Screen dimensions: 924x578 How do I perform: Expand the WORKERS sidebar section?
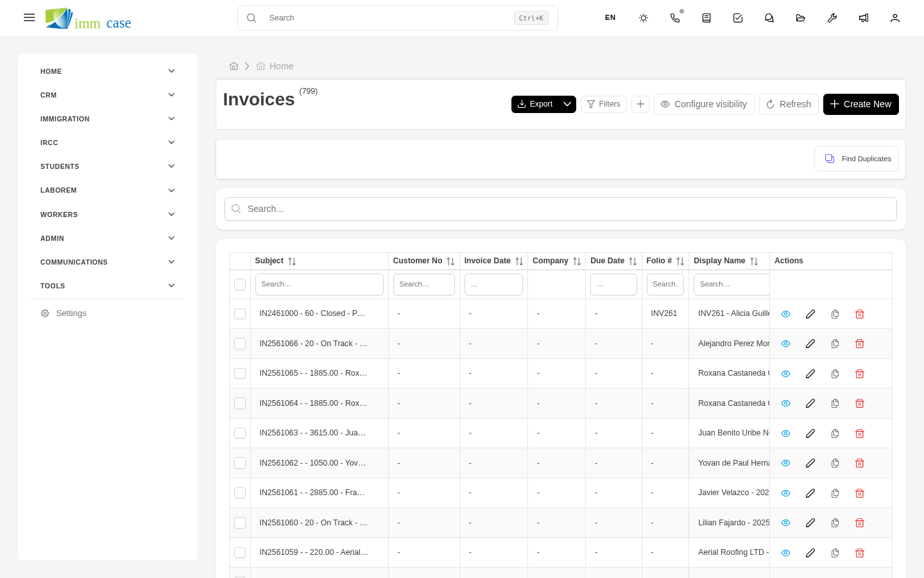[x=107, y=215]
